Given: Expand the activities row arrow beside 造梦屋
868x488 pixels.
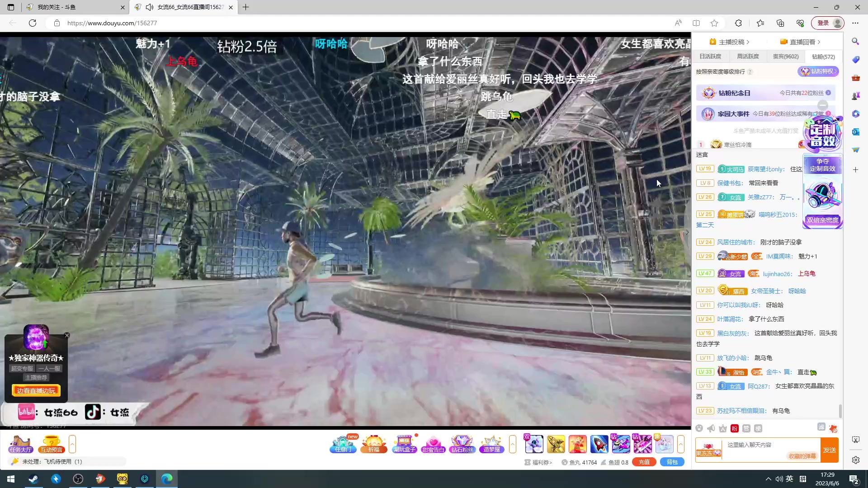Looking at the screenshot, I should (x=513, y=444).
